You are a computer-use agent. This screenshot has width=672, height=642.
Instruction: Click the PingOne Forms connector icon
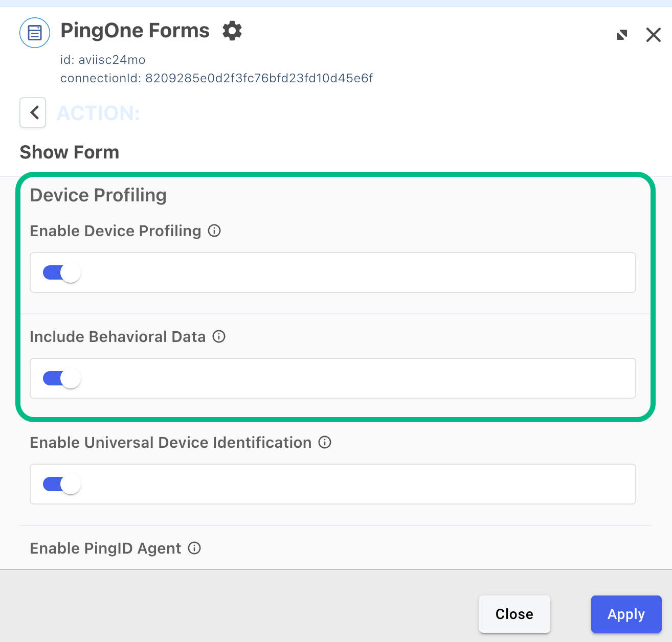(34, 32)
